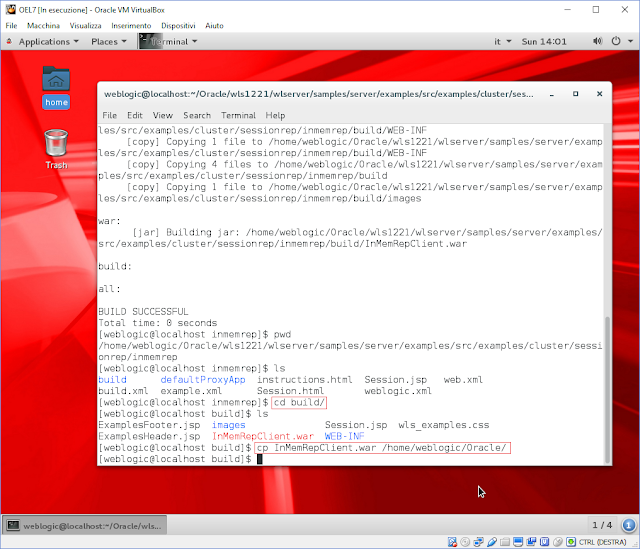
Task: Open the home folder desktop icon
Action: coord(56,87)
